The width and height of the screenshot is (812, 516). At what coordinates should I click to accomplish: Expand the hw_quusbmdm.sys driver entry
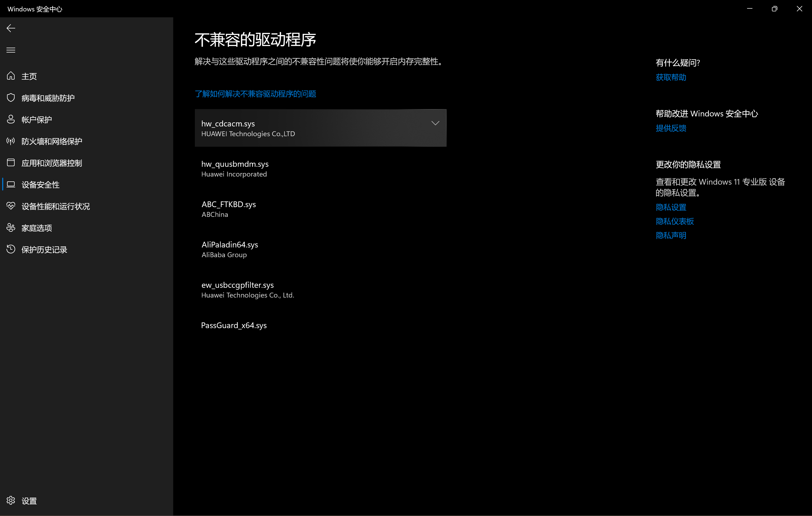pos(320,169)
